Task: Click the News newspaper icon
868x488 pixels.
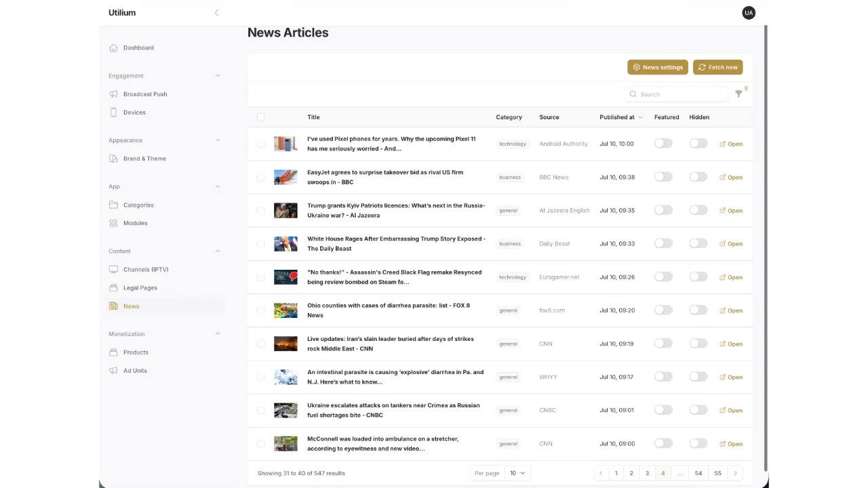Action: pos(113,306)
